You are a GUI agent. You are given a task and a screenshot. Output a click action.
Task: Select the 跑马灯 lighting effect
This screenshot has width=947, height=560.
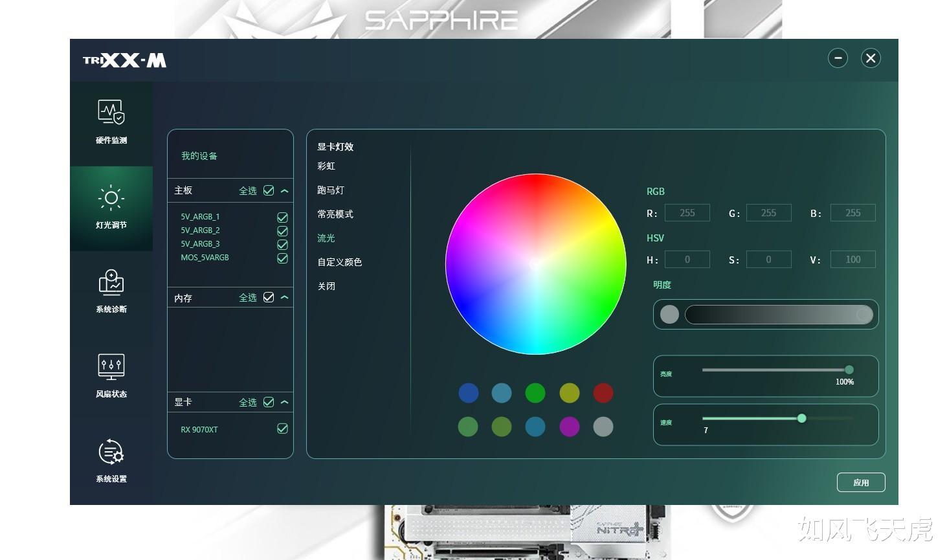point(331,190)
